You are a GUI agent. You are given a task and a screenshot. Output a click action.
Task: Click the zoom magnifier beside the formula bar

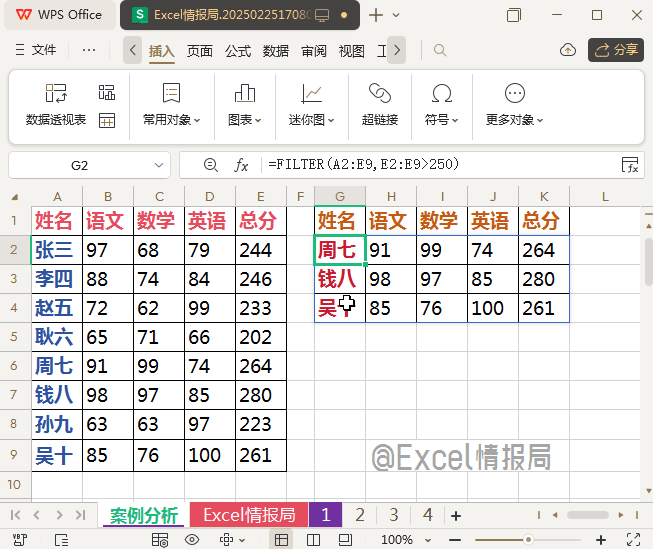[210, 165]
